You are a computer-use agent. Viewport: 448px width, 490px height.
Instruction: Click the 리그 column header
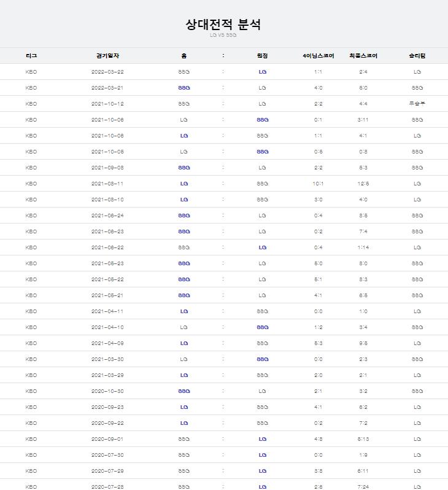pos(31,56)
